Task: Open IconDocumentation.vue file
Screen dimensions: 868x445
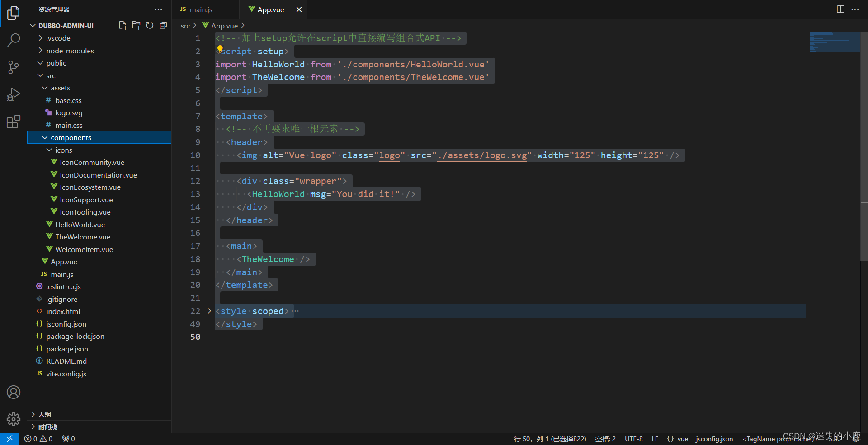Action: pos(99,175)
